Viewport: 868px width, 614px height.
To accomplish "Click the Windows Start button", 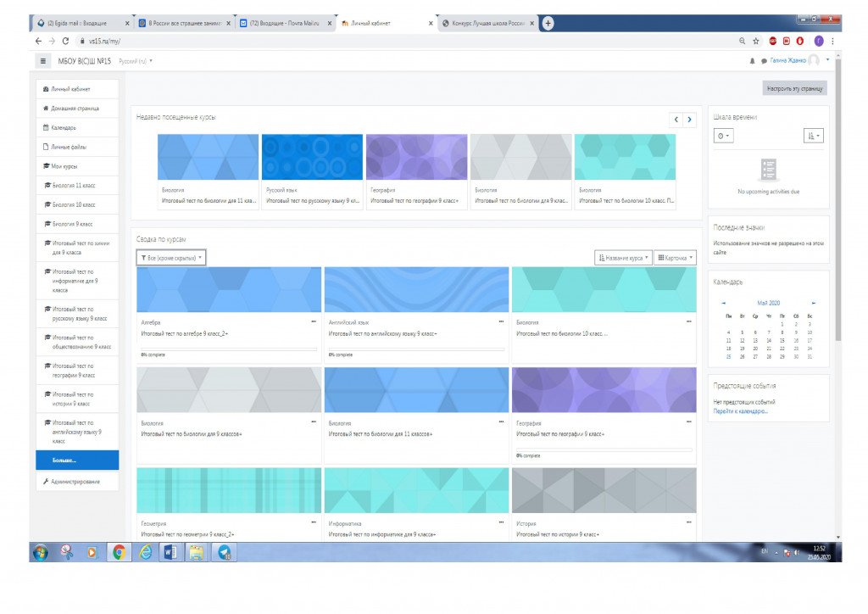I will tap(41, 552).
